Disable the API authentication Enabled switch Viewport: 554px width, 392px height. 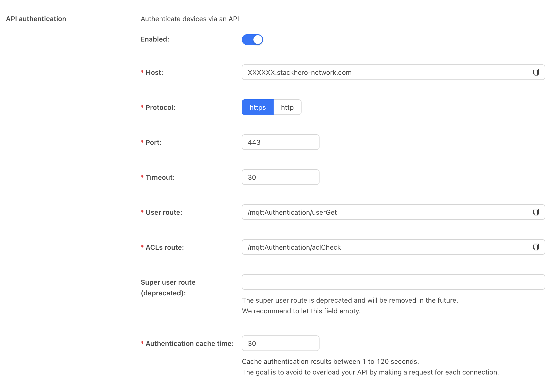click(x=252, y=39)
